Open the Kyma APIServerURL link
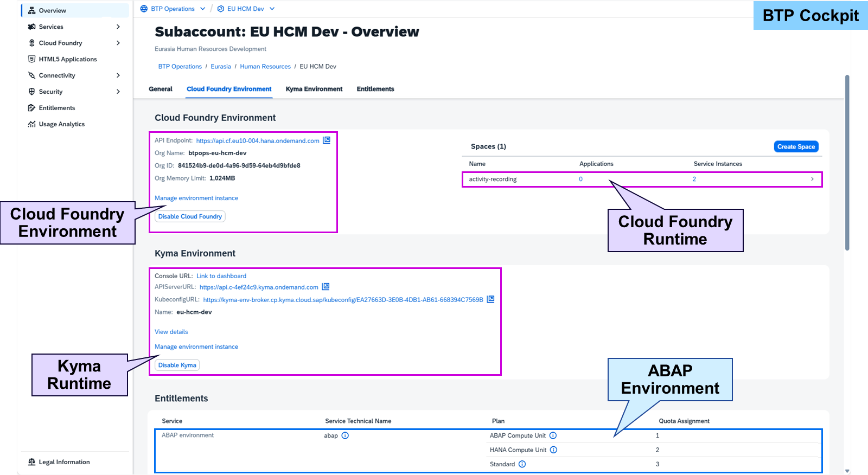Viewport: 868px width, 475px height. click(x=259, y=287)
